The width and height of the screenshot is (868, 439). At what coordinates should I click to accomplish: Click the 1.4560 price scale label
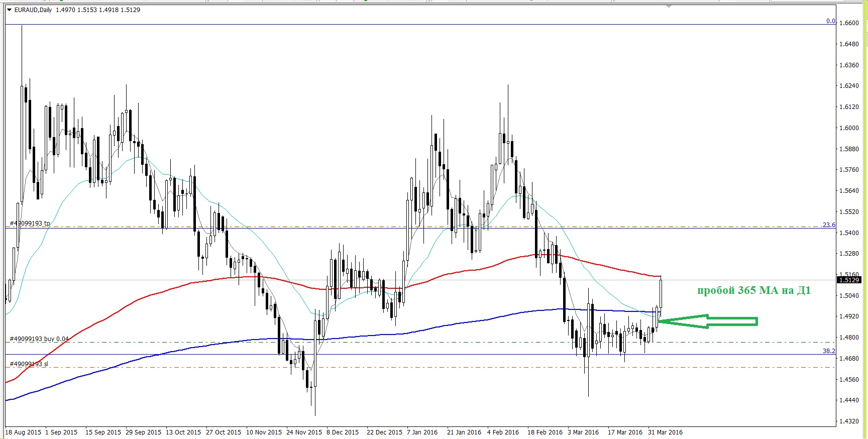tap(849, 379)
